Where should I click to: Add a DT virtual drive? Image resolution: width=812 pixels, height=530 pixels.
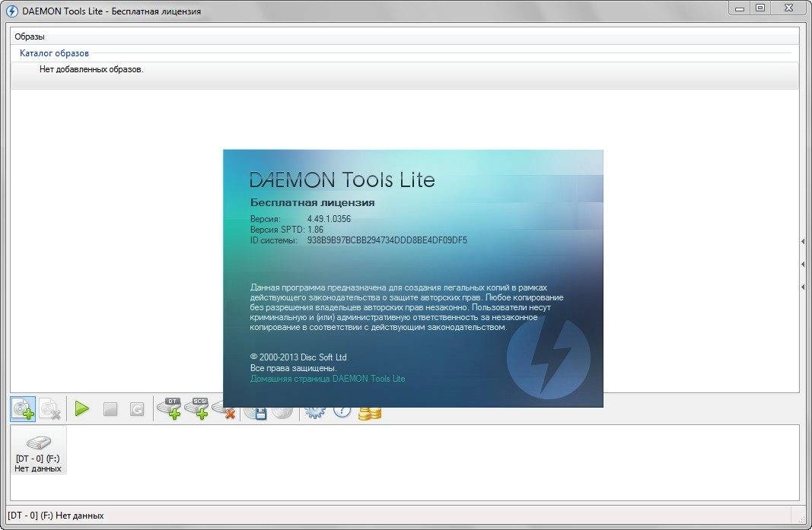(170, 409)
